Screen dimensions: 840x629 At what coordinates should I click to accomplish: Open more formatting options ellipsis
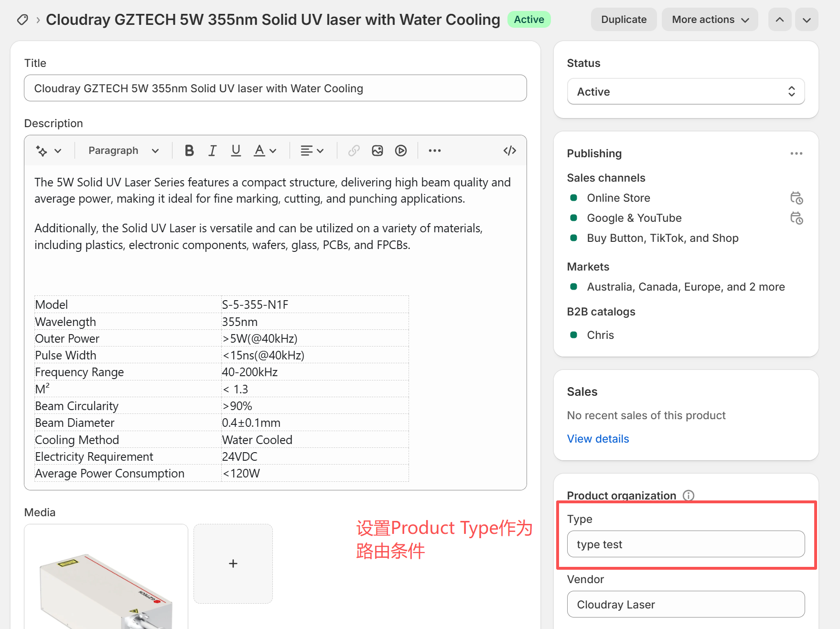tap(434, 151)
